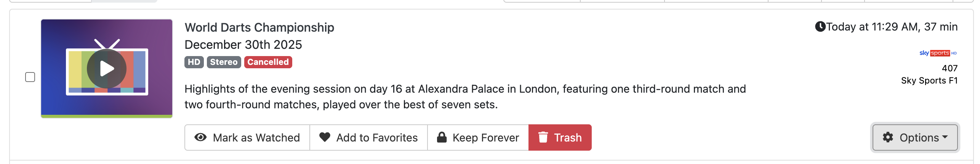Screen dimensions: 980x164
Task: Click the red Cancelled status badge
Action: tap(268, 62)
